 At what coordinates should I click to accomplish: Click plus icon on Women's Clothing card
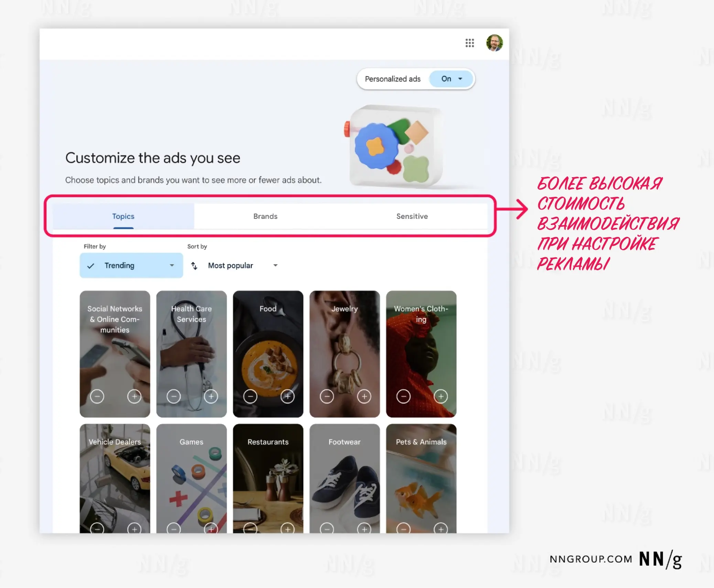[441, 396]
